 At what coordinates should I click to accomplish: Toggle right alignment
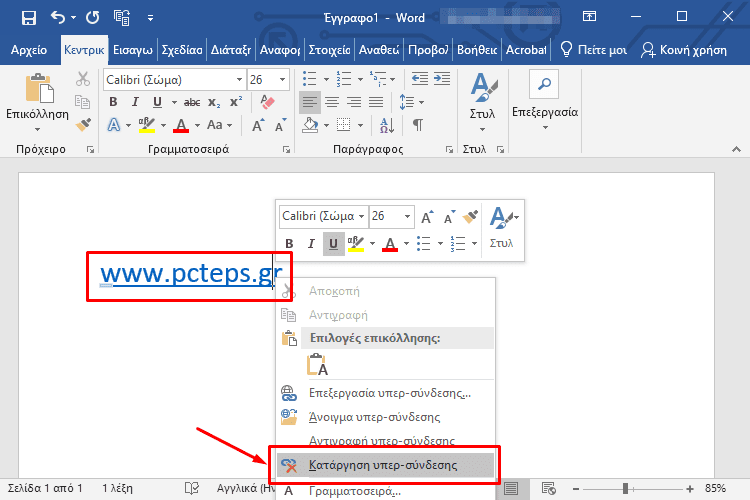tap(354, 102)
